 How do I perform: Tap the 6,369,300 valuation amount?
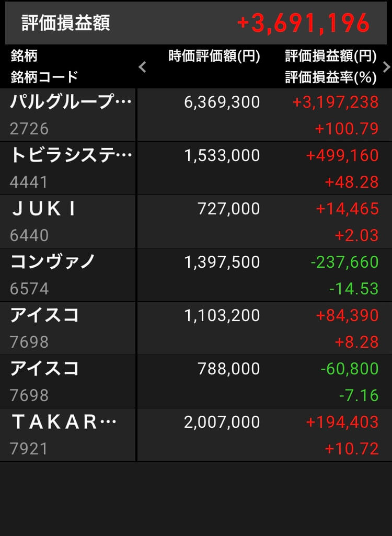tap(222, 102)
